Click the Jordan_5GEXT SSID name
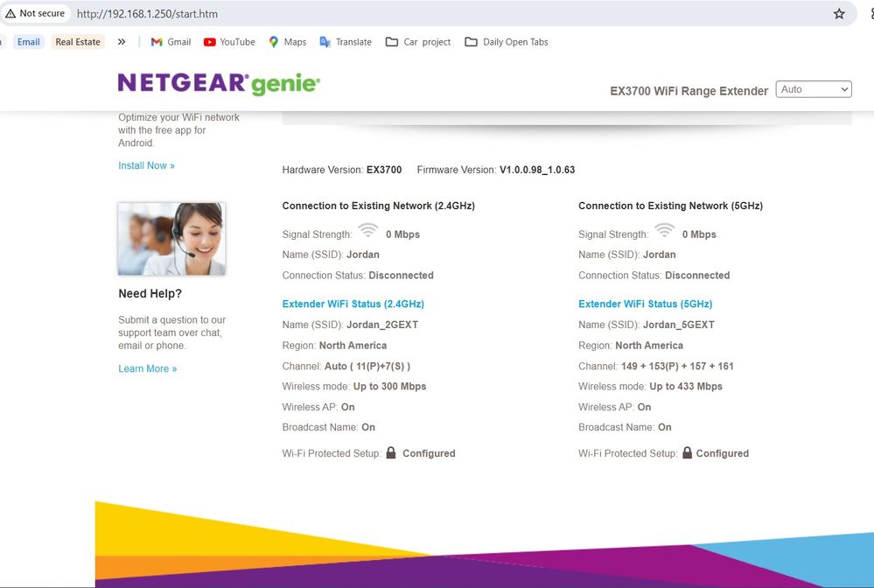This screenshot has width=874, height=588. coord(678,325)
